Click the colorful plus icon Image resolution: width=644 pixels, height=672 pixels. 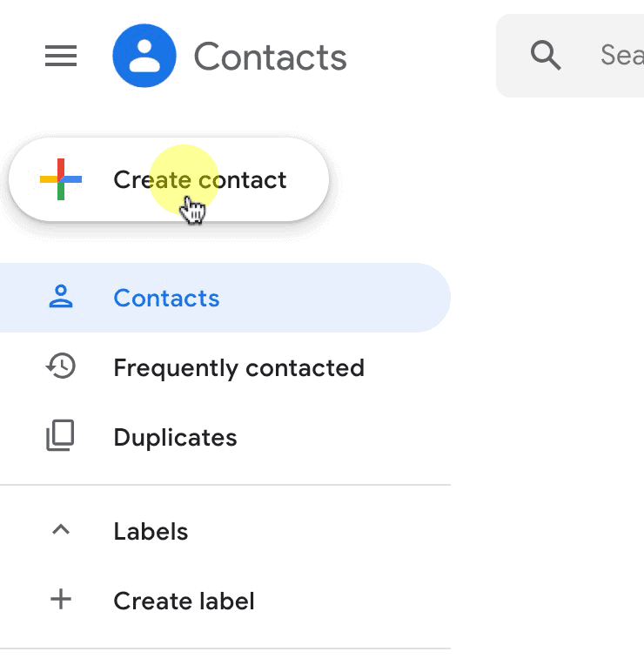[x=61, y=179]
